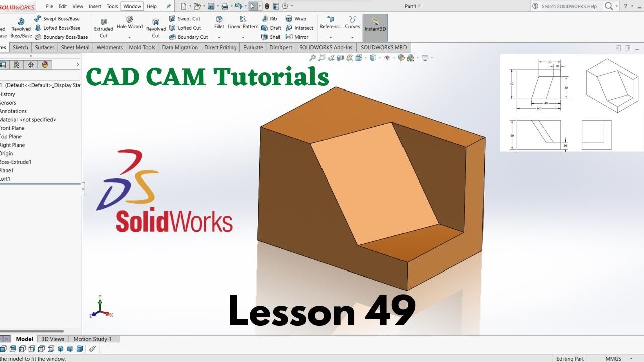This screenshot has width=644, height=362.
Task: Switch to the 3D Views tab
Action: [53, 339]
